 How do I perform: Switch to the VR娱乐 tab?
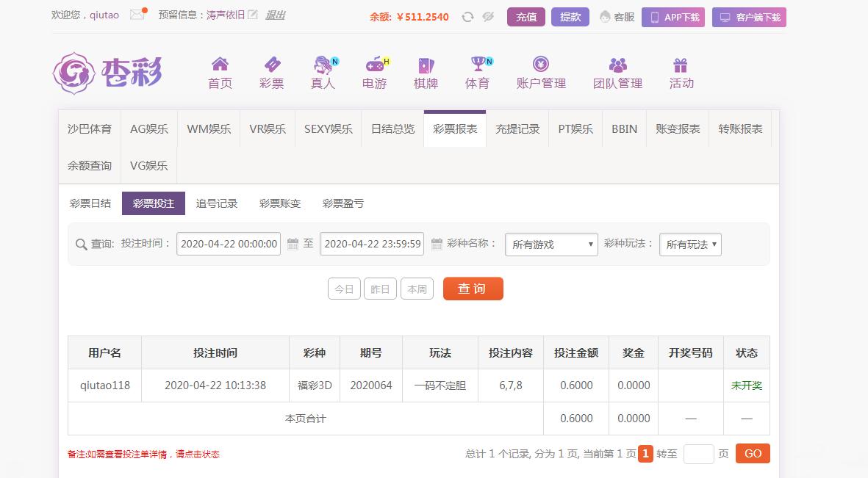(x=268, y=129)
